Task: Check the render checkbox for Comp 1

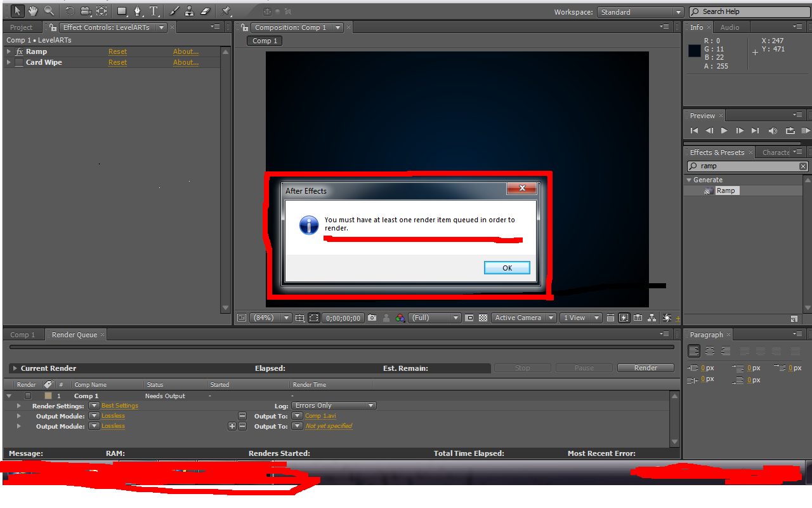Action: [27, 396]
